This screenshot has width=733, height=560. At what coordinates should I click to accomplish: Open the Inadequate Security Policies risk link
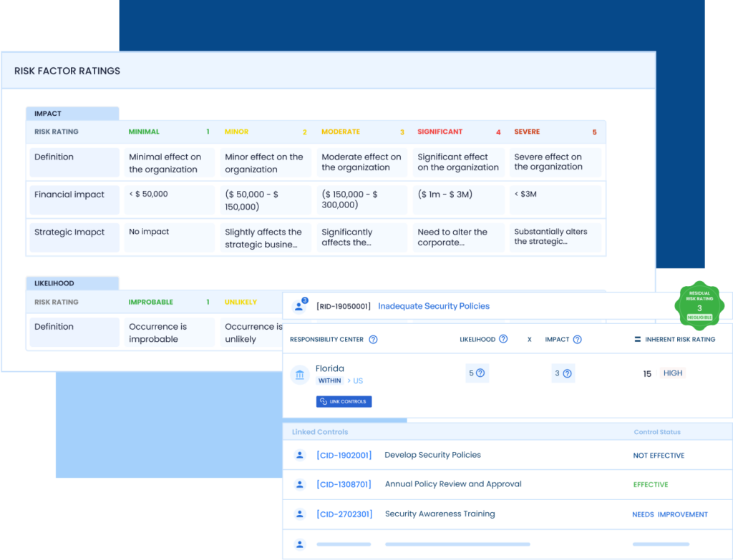click(x=433, y=306)
